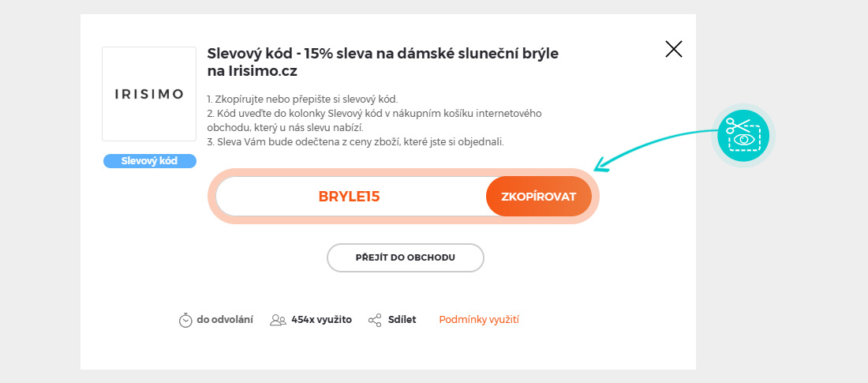The height and width of the screenshot is (383, 868).
Task: Click the share nodes icon
Action: tap(375, 320)
